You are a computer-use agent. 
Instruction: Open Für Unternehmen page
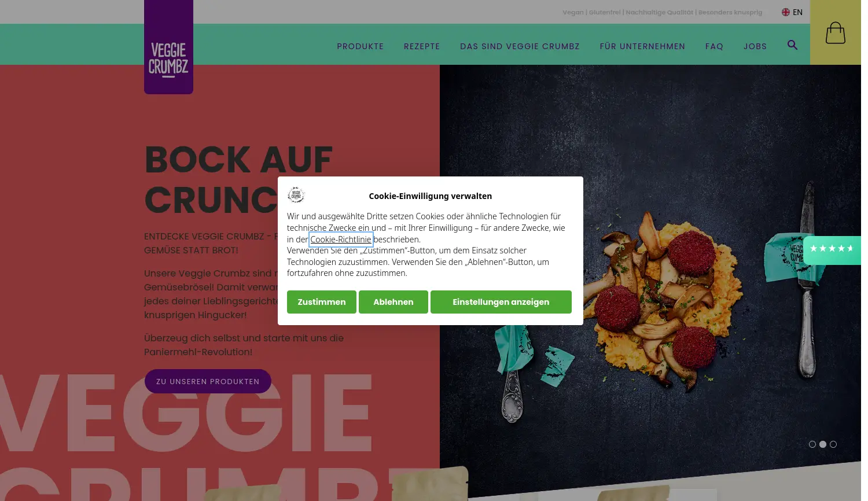pyautogui.click(x=642, y=46)
